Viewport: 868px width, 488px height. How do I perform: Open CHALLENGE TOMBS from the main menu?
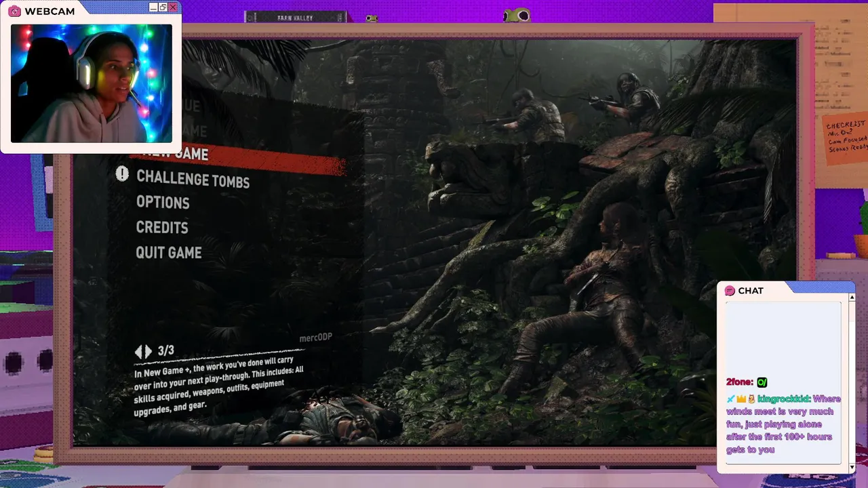pyautogui.click(x=193, y=179)
